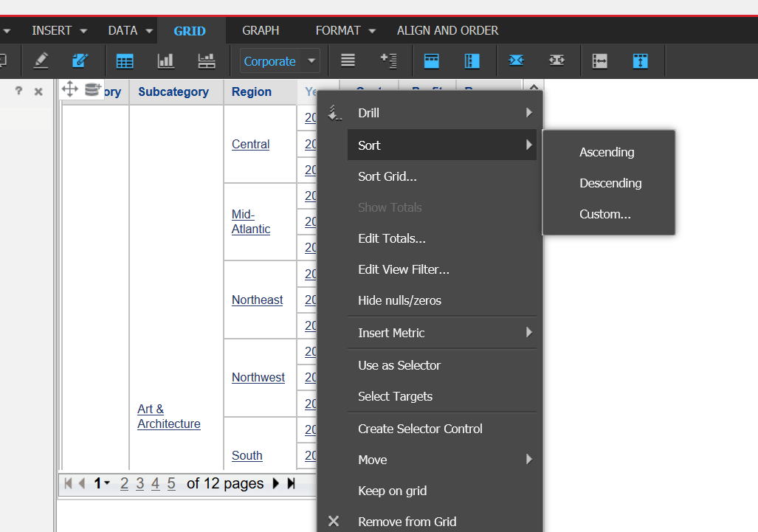The image size is (758, 532).
Task: Go to the next page arrow
Action: coord(276,483)
